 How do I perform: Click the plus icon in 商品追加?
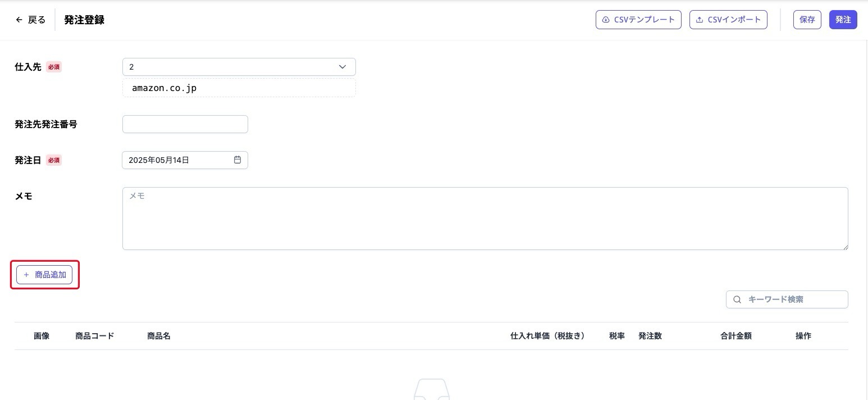click(x=26, y=275)
